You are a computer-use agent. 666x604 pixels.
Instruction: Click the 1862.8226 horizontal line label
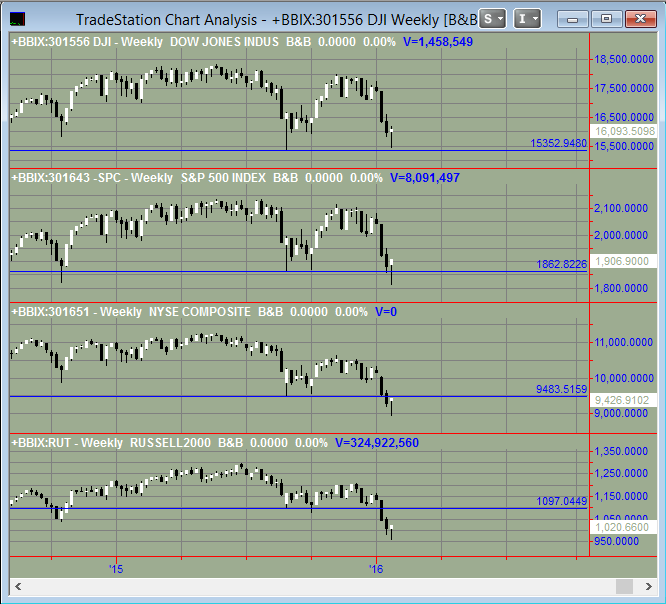pos(561,264)
